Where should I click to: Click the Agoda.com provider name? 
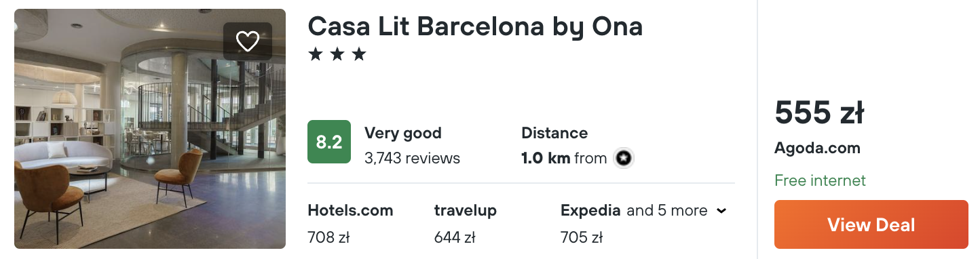click(817, 148)
